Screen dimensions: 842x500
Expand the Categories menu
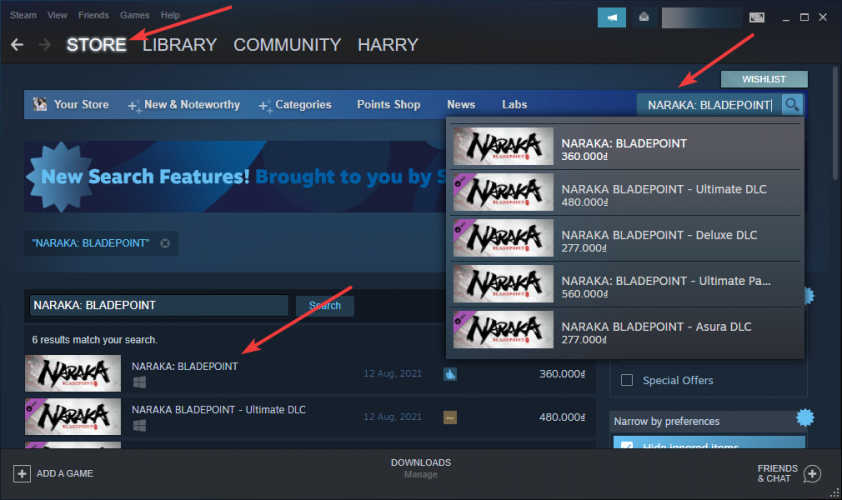(295, 105)
